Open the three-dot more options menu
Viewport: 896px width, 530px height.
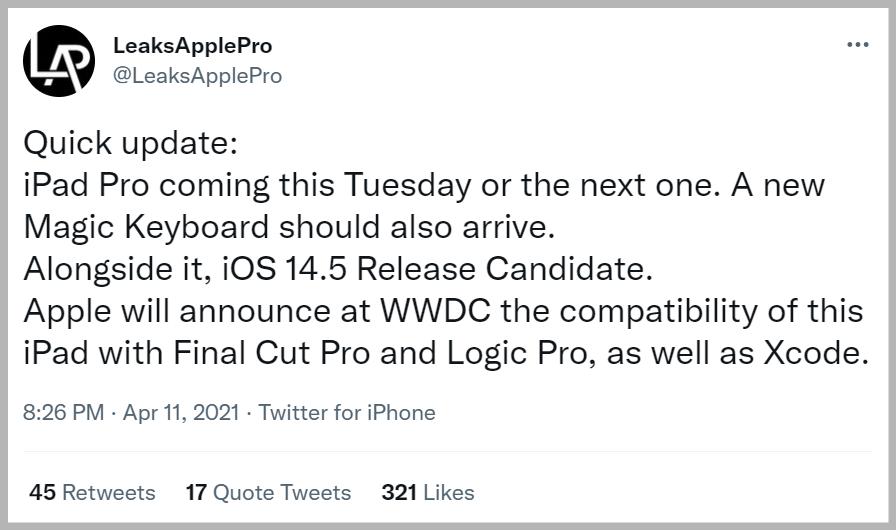857,45
